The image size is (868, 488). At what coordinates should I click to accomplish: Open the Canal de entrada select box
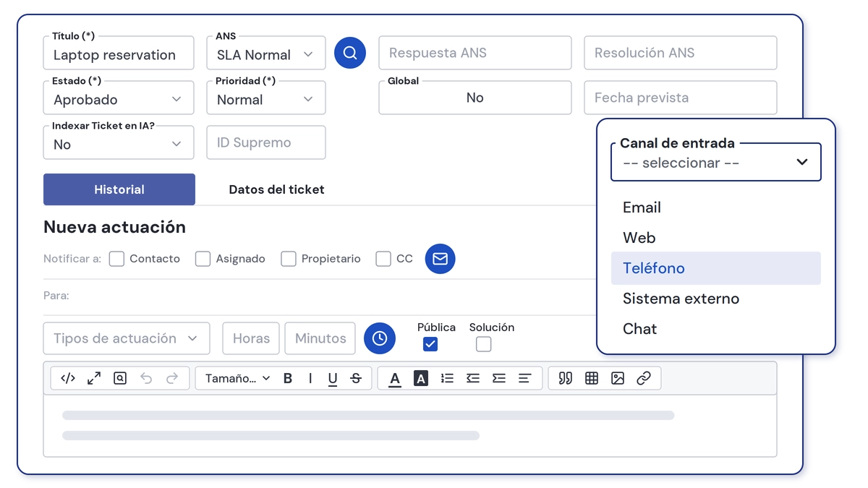[x=716, y=162]
